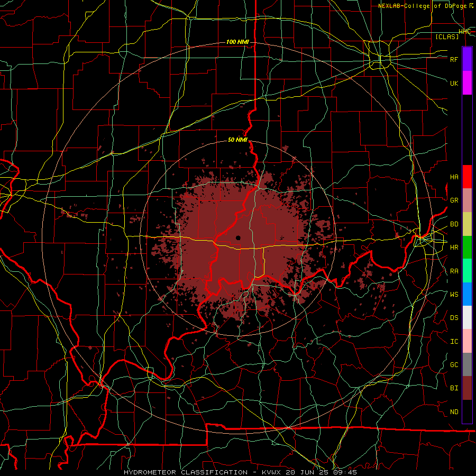Click the GR pink legend color swatch

(467, 200)
